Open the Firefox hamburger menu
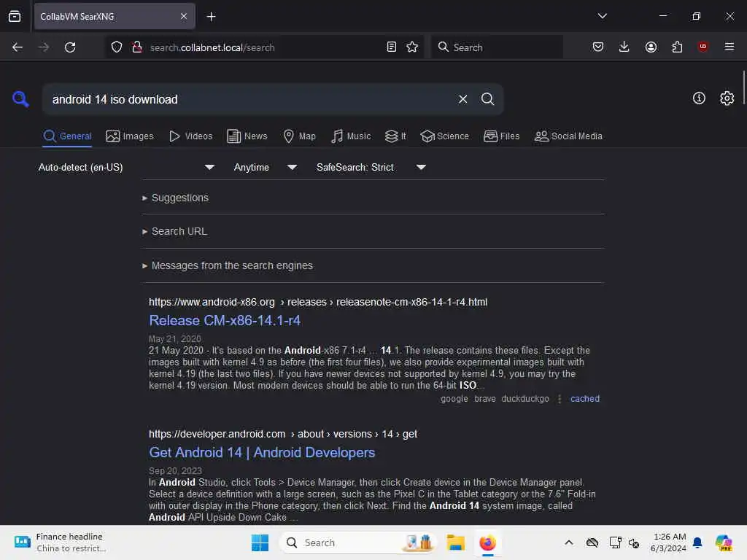Viewport: 747px width, 560px height. pos(729,47)
